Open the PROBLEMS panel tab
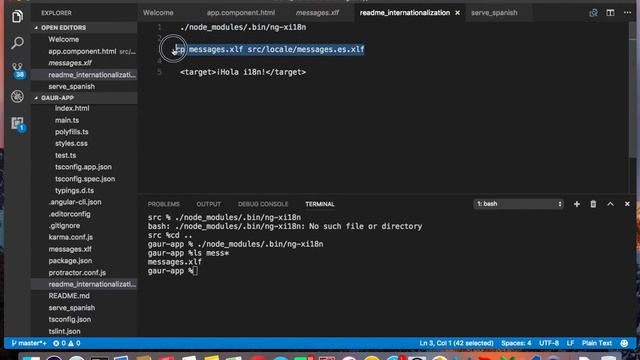Image resolution: width=640 pixels, height=360 pixels. (164, 204)
